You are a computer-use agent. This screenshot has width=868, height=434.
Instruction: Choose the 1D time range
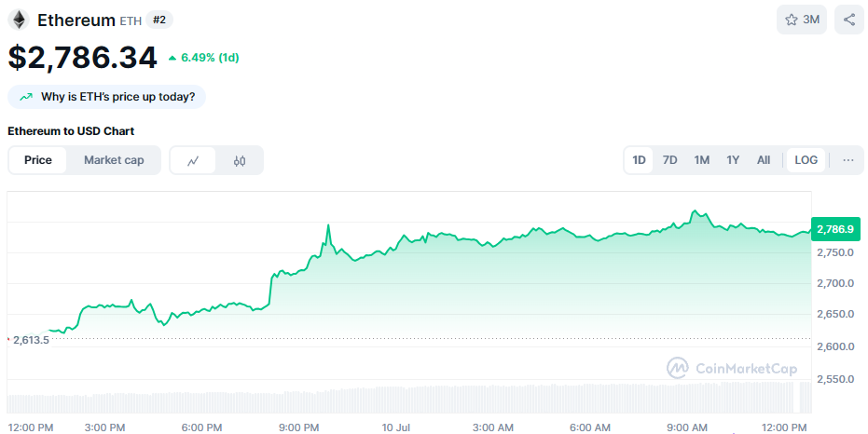(x=639, y=160)
